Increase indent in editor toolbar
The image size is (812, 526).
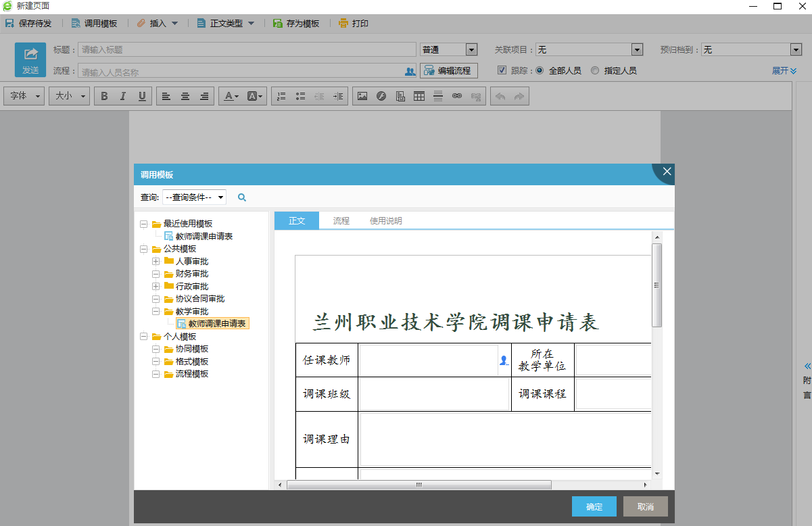click(x=339, y=97)
